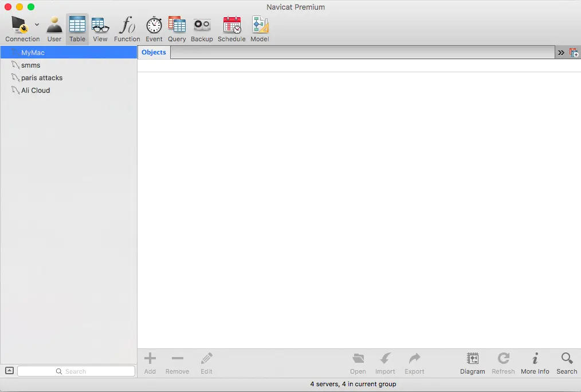
Task: Select the MyMac connection
Action: click(69, 53)
